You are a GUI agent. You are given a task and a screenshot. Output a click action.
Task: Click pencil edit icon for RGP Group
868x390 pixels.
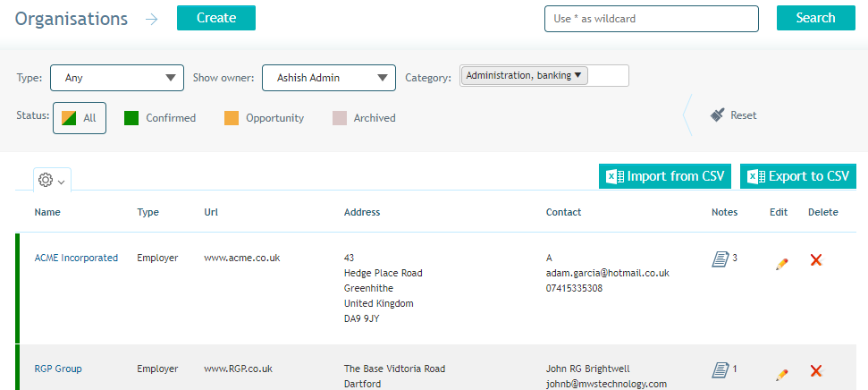point(781,375)
